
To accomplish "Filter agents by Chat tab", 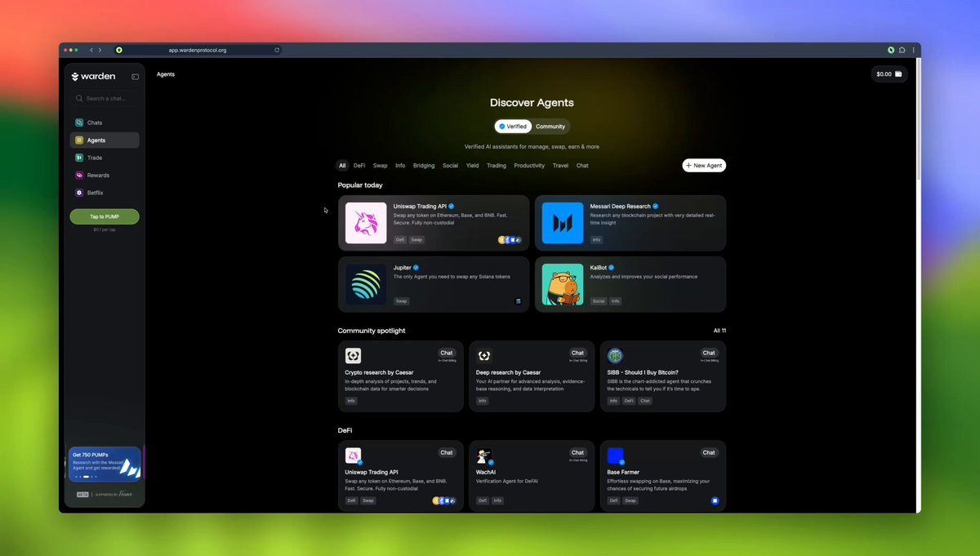I will [x=582, y=166].
